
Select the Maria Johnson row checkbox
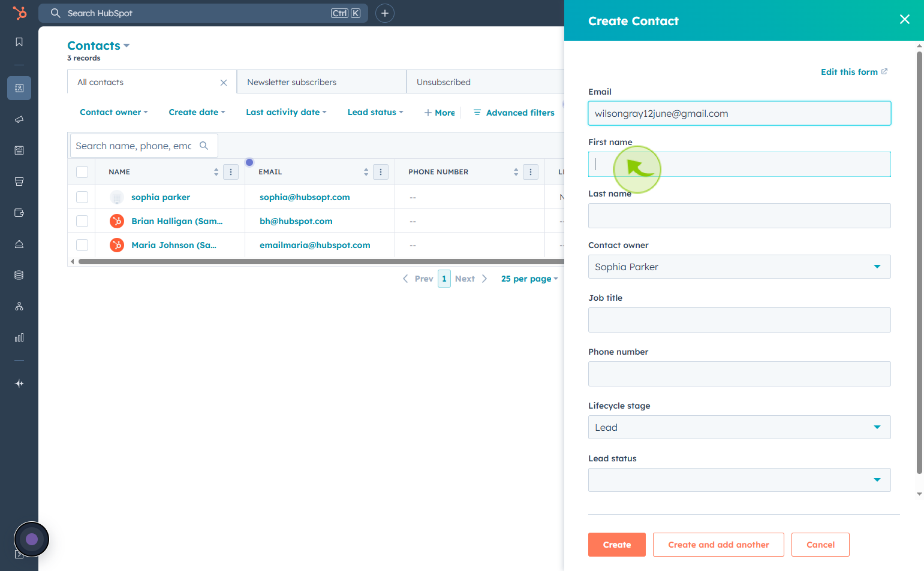pyautogui.click(x=82, y=245)
